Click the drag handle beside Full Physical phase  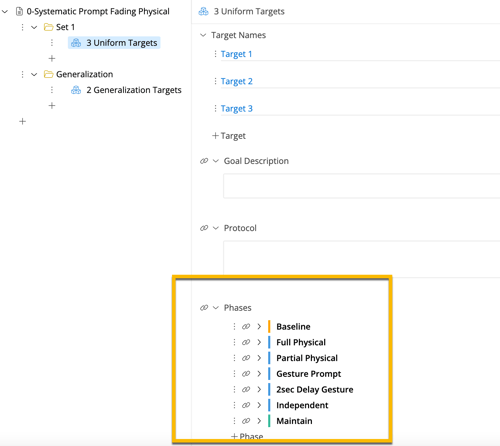pyautogui.click(x=234, y=342)
